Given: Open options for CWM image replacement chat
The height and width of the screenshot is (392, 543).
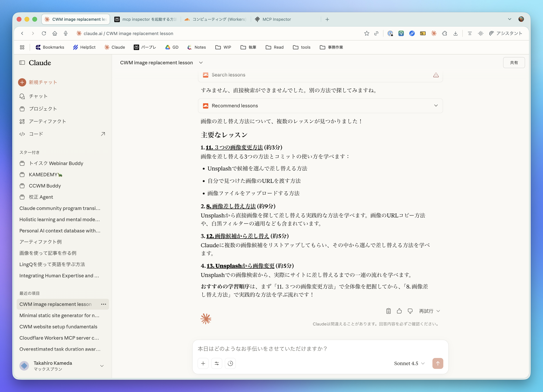Looking at the screenshot, I should click(103, 304).
